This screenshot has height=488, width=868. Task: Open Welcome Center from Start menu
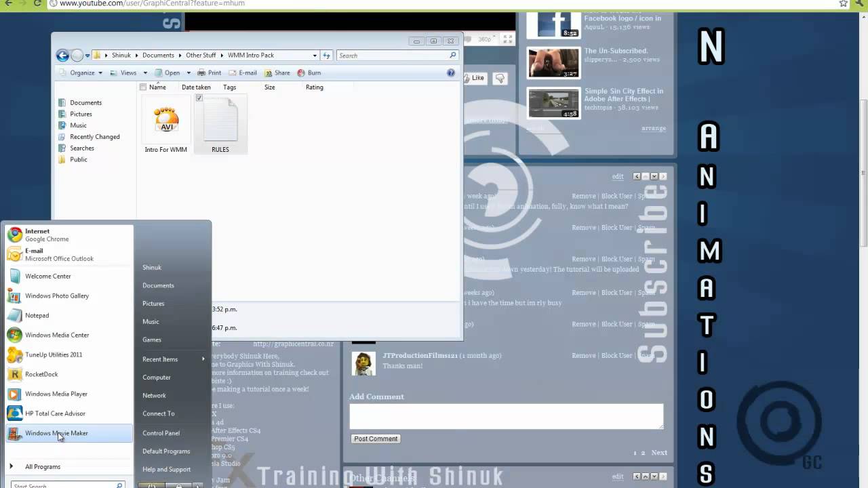click(x=68, y=277)
